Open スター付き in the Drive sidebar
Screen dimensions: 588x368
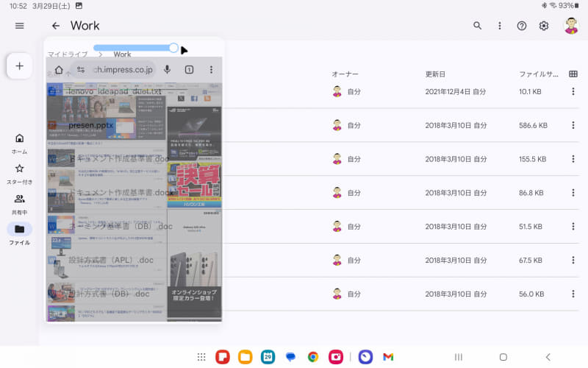click(x=20, y=174)
